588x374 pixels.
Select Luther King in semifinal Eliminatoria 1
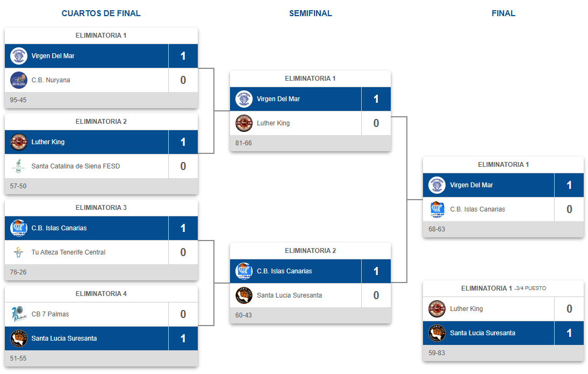point(273,123)
